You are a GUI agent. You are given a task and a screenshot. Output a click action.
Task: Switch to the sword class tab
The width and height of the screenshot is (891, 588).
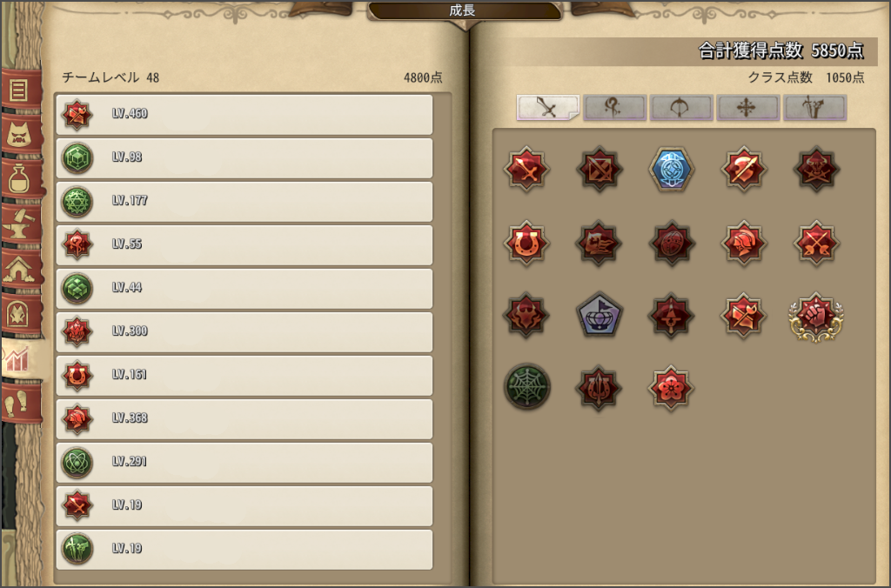pos(548,107)
